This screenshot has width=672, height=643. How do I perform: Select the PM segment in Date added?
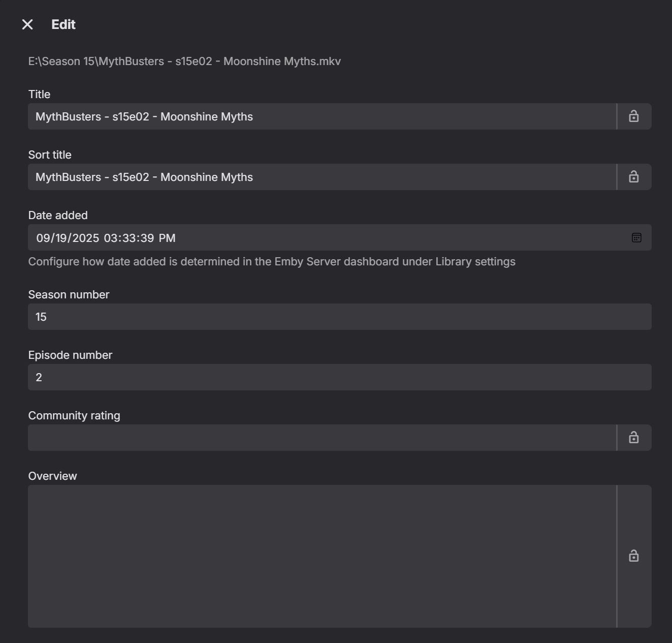coord(167,238)
